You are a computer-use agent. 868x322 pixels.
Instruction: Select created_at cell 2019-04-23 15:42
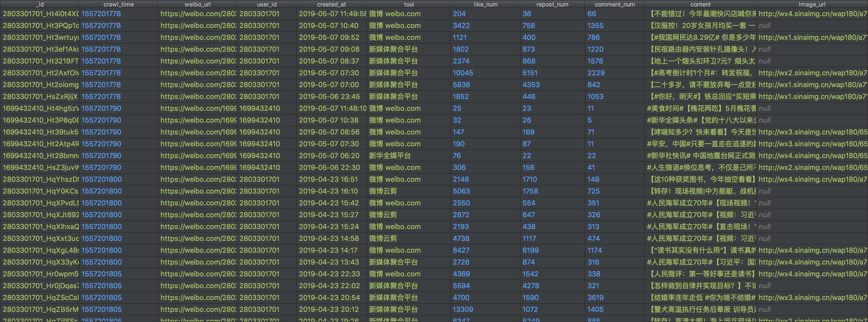(331, 203)
